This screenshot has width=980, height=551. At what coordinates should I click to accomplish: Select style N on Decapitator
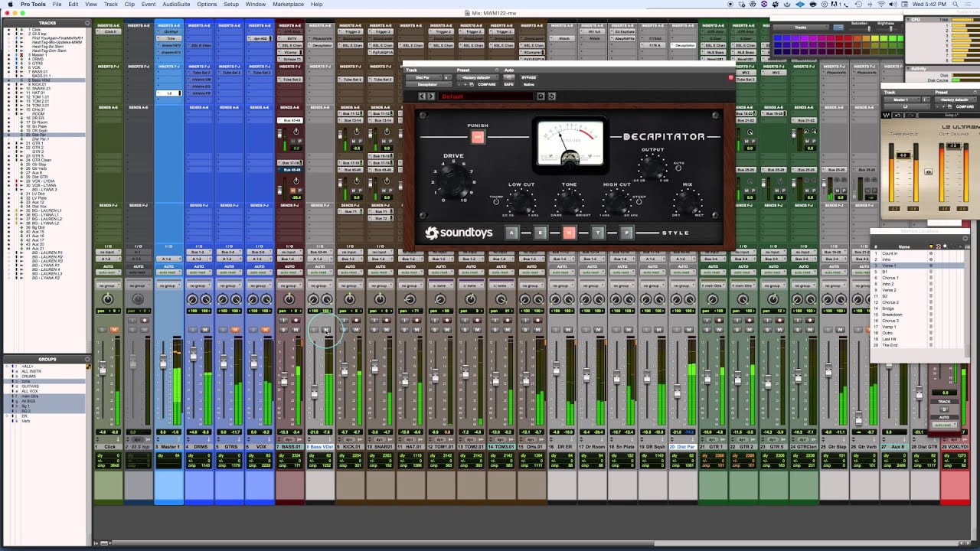coord(569,233)
